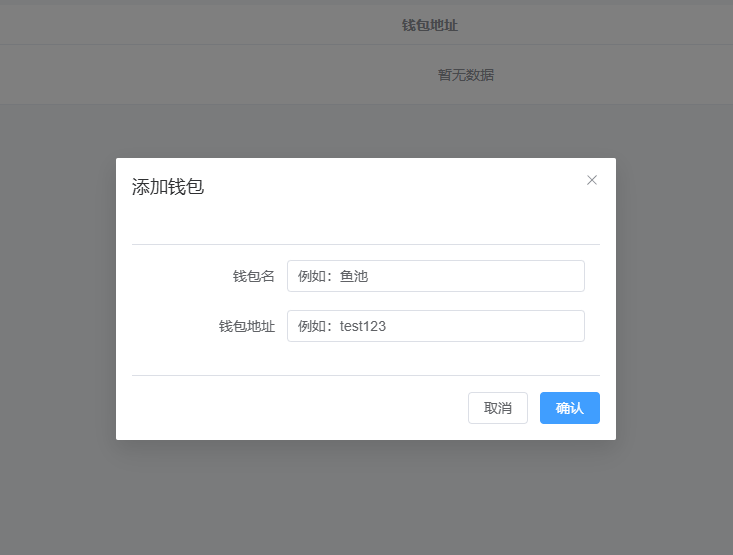Focus the 钱包地址 input field

click(435, 326)
